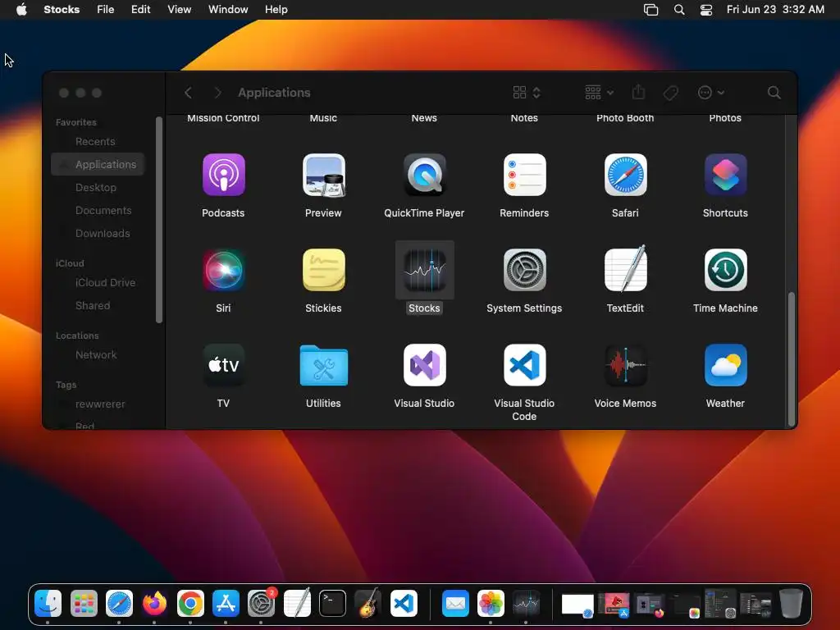Open Google Chrome from the Dock
The width and height of the screenshot is (840, 630).
click(x=190, y=604)
